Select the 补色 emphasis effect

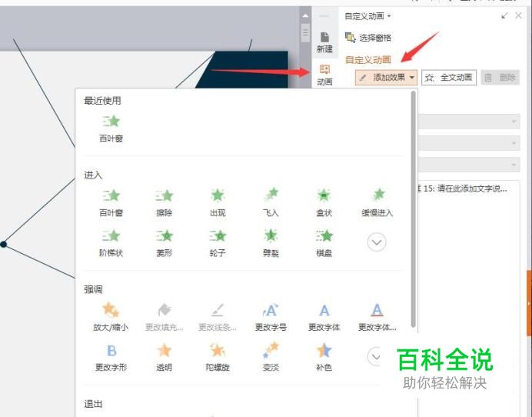(324, 358)
